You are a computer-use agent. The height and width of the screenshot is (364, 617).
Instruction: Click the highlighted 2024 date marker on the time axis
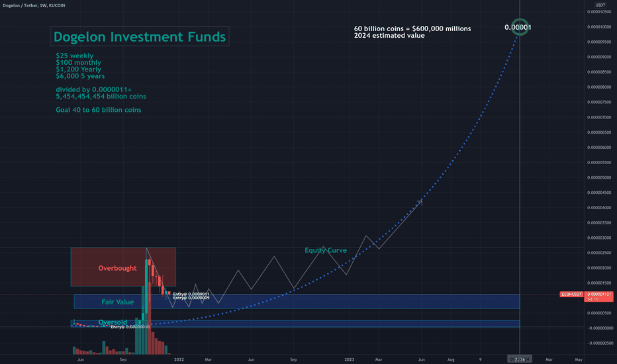520,359
